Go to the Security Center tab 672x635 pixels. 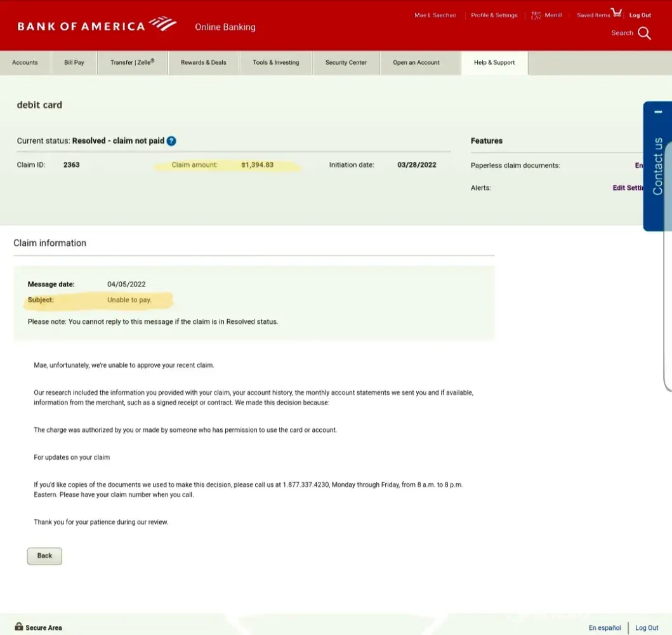[346, 63]
